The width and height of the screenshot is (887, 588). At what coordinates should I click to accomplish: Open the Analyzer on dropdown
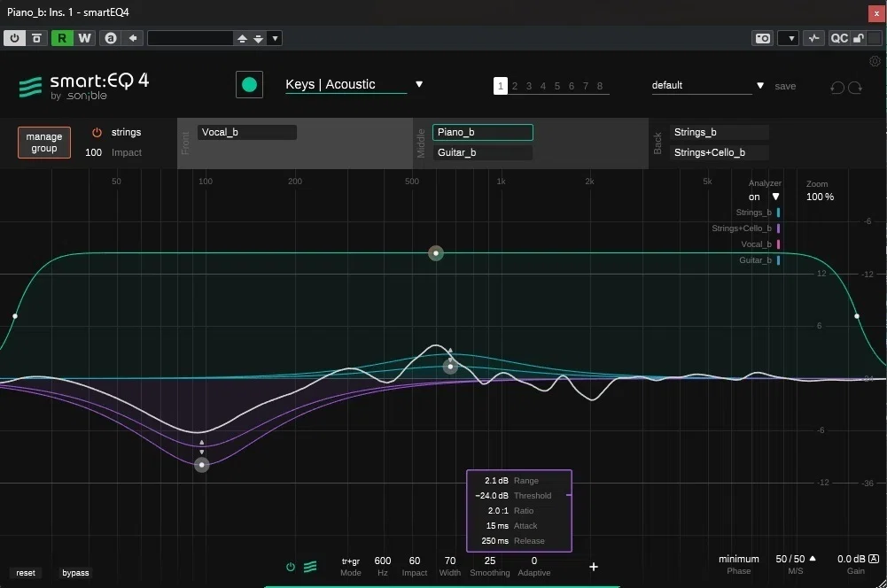(775, 197)
